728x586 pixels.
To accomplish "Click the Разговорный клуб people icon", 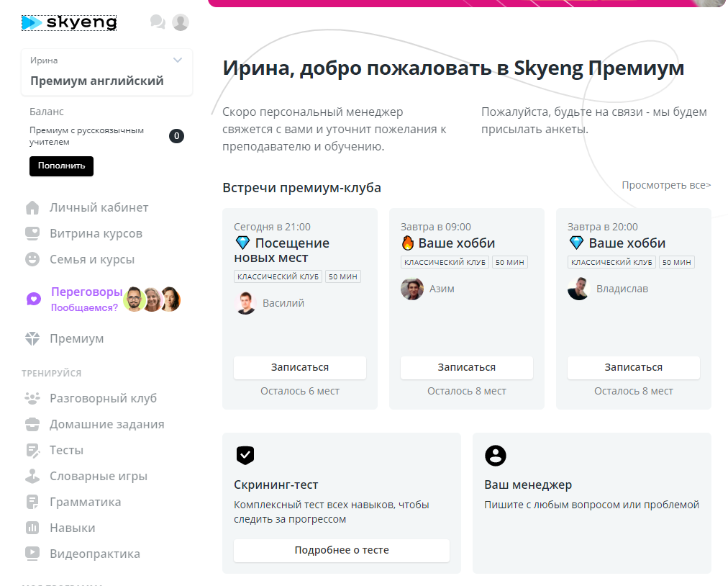I will (x=32, y=398).
